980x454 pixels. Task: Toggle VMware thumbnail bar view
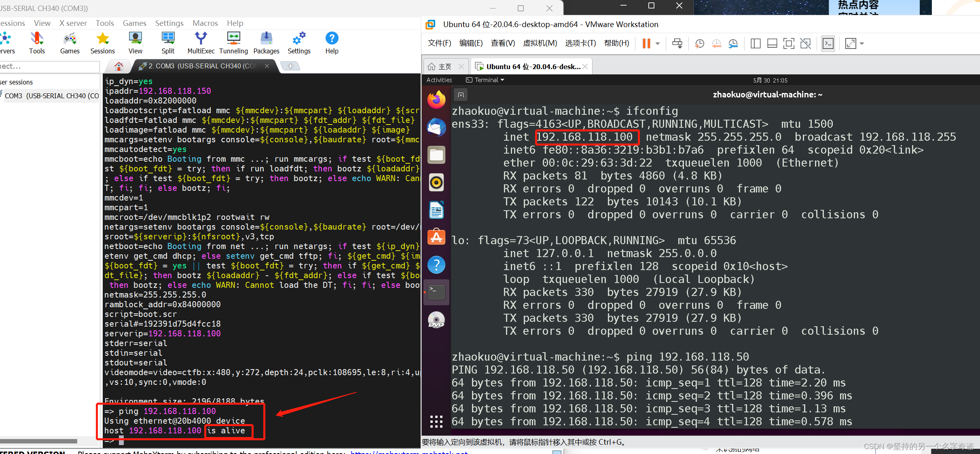(772, 43)
